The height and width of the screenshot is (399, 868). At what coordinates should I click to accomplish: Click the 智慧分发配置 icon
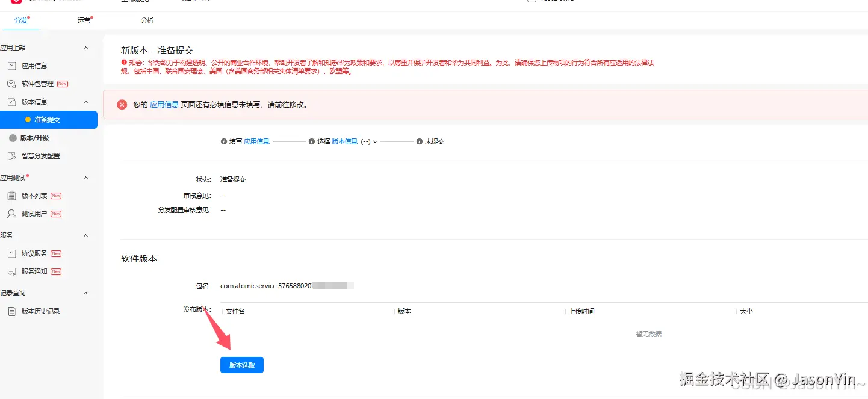(11, 156)
